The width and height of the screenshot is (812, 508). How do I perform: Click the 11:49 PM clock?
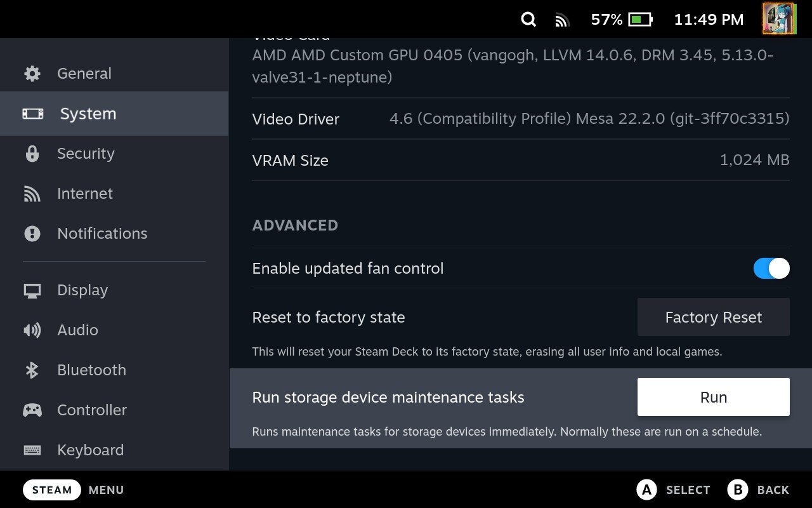coord(709,20)
